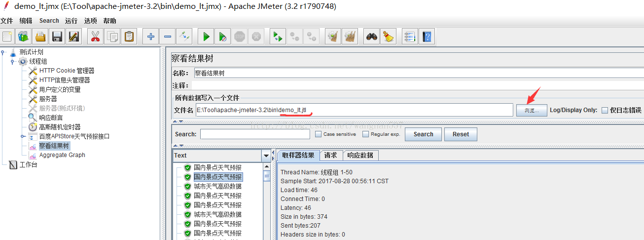Open the 编辑 menu

click(26, 21)
